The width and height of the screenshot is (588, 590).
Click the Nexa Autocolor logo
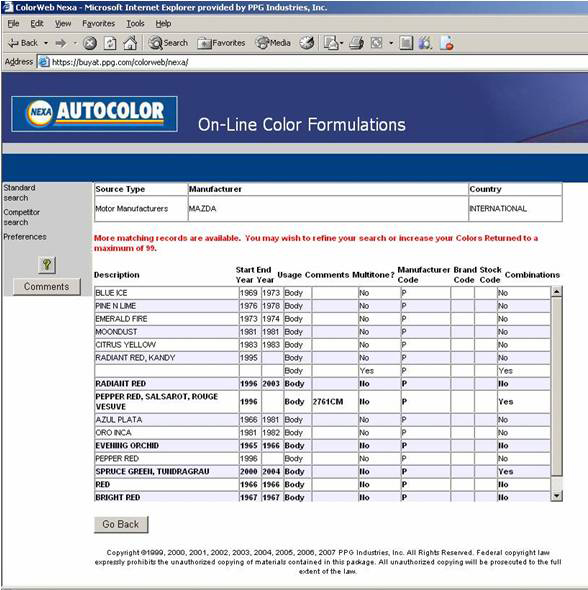94,114
